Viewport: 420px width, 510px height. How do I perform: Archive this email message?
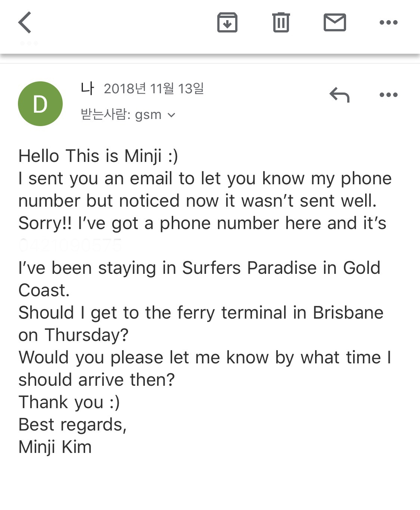227,22
